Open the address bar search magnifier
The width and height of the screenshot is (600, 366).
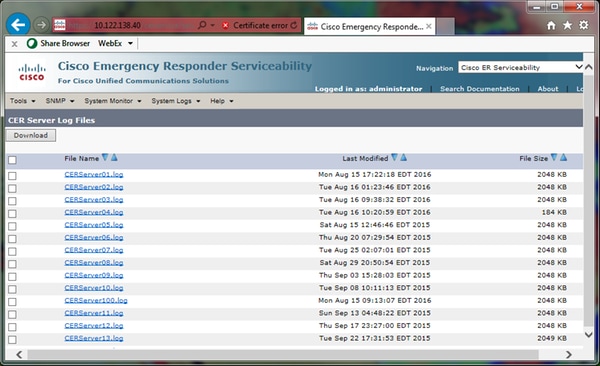coord(202,25)
